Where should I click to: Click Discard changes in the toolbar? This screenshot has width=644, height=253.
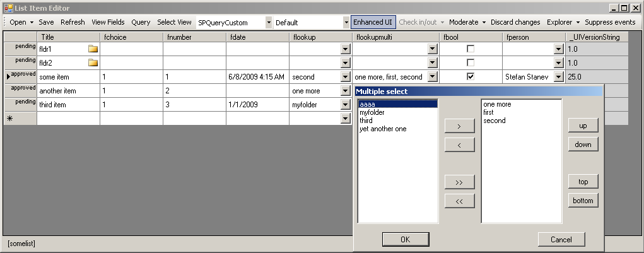515,22
